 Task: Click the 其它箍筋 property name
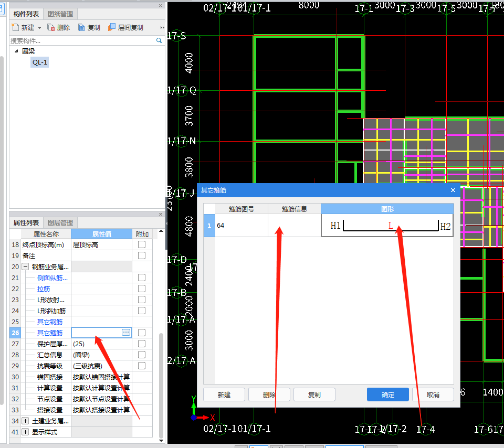click(x=50, y=333)
